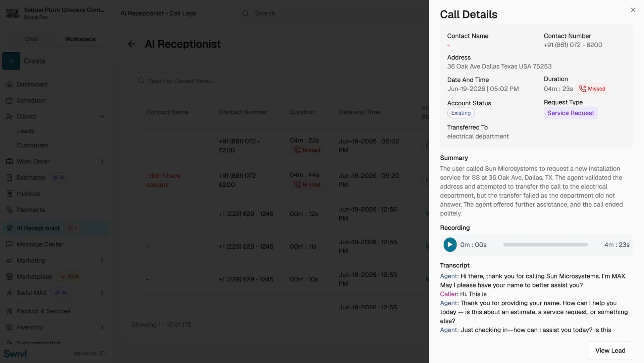The image size is (644, 363).
Task: Click the Duration column header
Action: [302, 112]
